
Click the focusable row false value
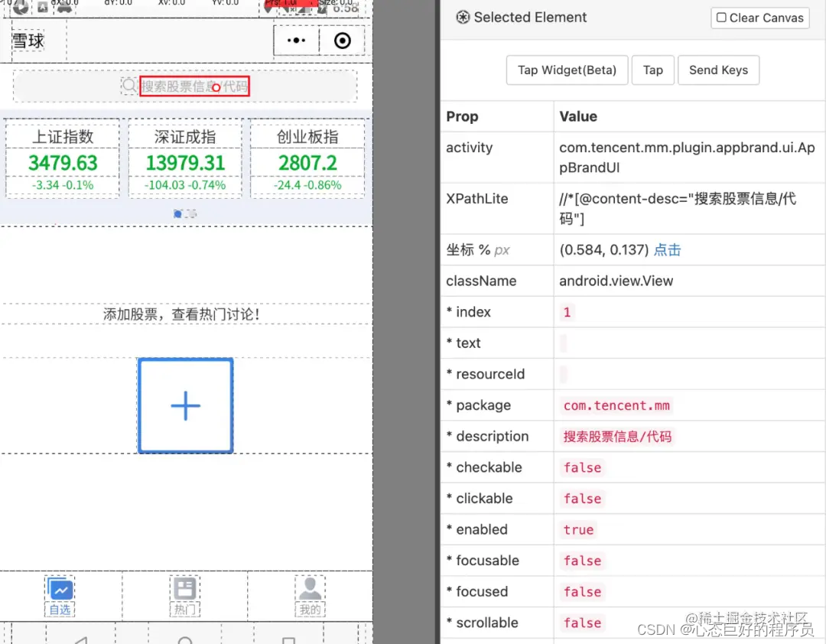coord(582,561)
